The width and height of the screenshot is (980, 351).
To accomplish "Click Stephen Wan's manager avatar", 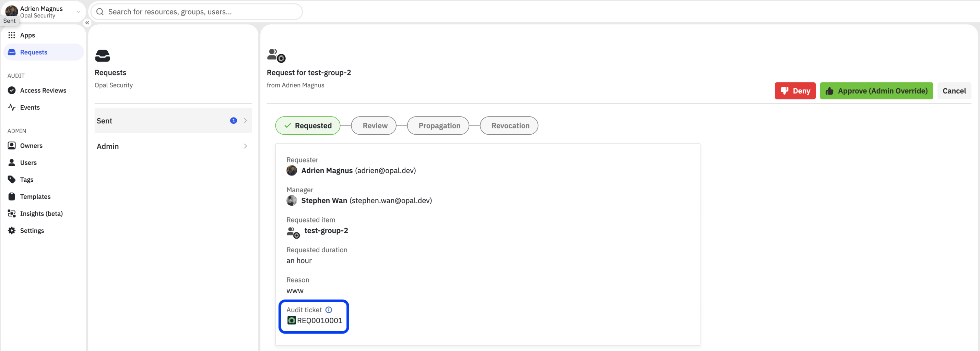I will (x=292, y=201).
